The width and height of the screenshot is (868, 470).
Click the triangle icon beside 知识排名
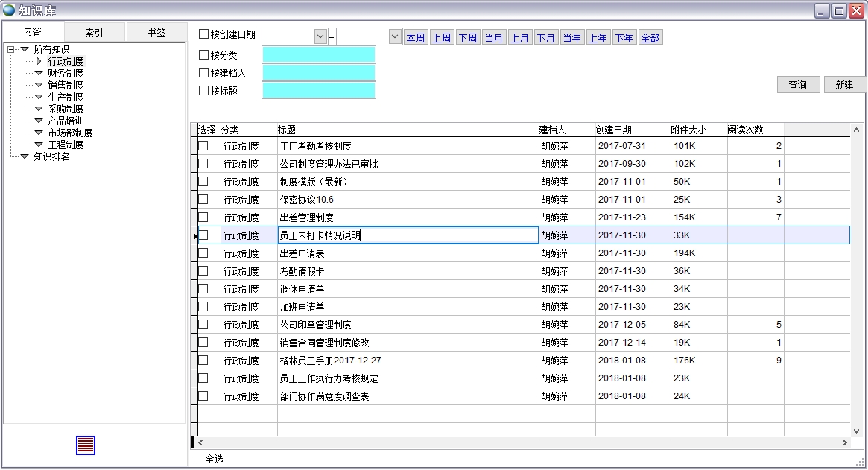point(25,156)
